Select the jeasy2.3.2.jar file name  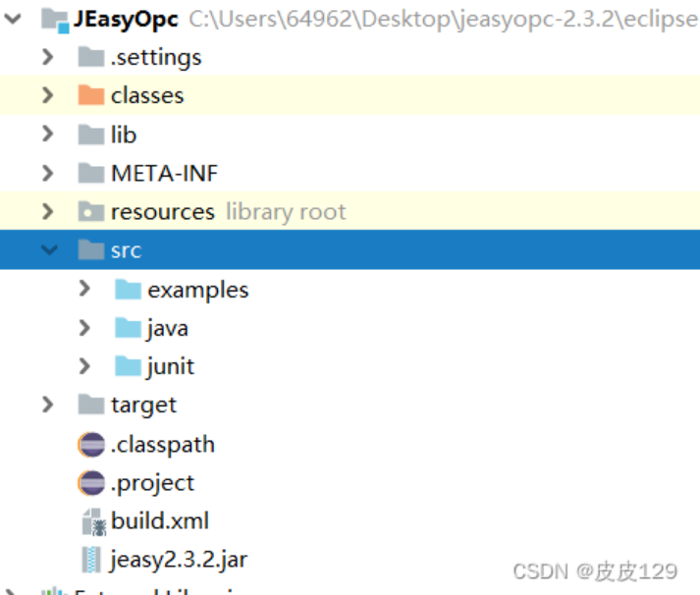click(179, 561)
